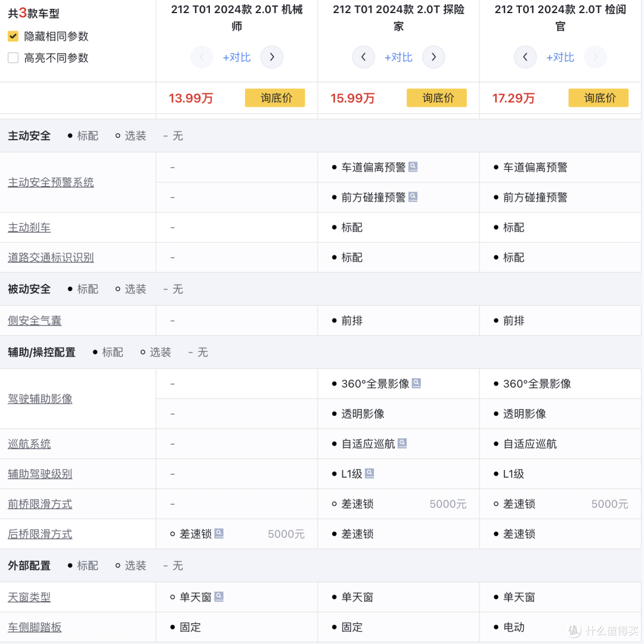Click 检阅官 电动 side step cell
644x644 pixels.
pyautogui.click(x=560, y=627)
